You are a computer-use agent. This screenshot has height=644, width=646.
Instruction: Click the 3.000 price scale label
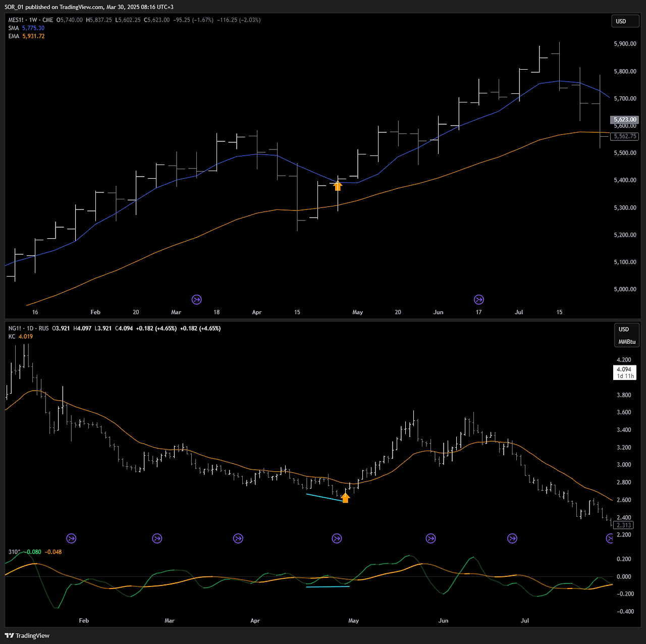click(x=624, y=465)
